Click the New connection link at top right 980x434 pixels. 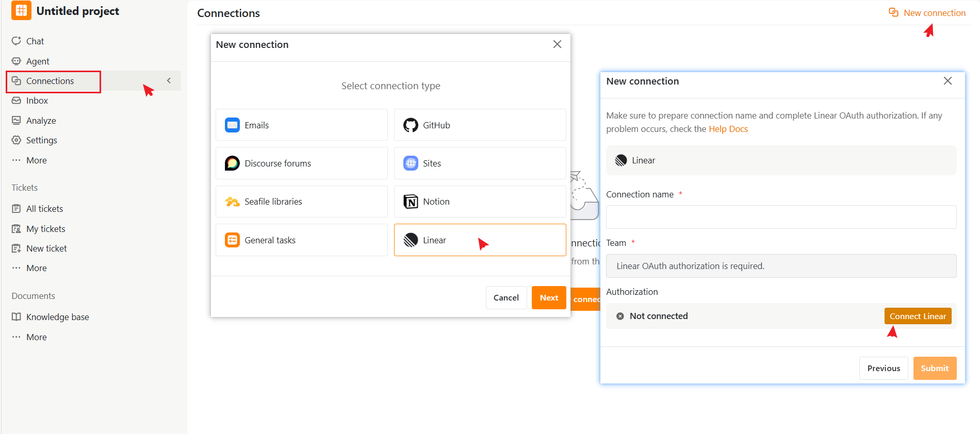(x=927, y=13)
